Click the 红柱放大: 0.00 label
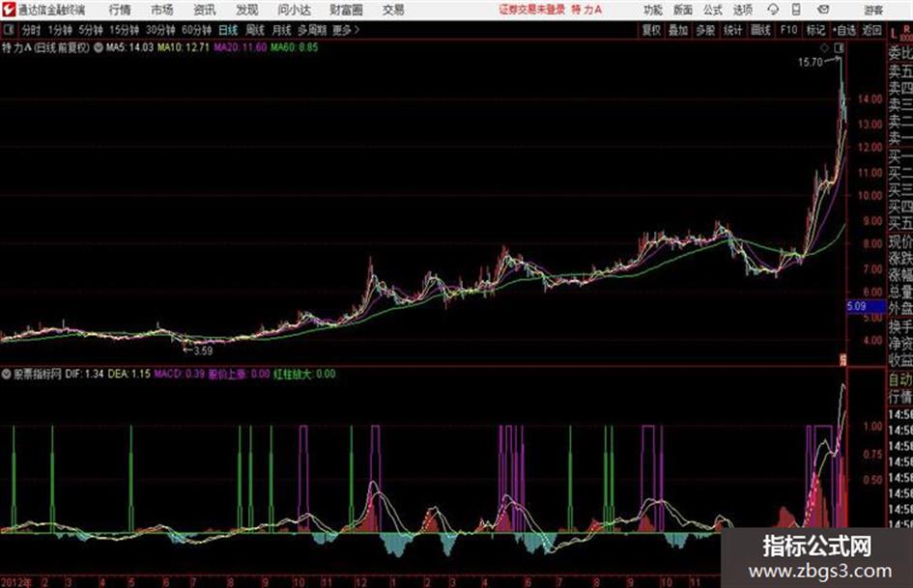This screenshot has width=913, height=588. [x=304, y=375]
